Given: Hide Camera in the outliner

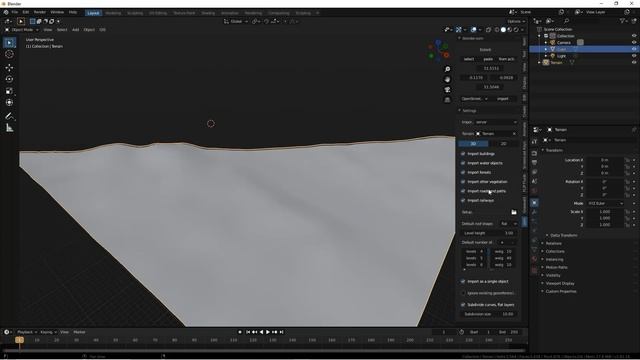Looking at the screenshot, I should pyautogui.click(x=634, y=42).
